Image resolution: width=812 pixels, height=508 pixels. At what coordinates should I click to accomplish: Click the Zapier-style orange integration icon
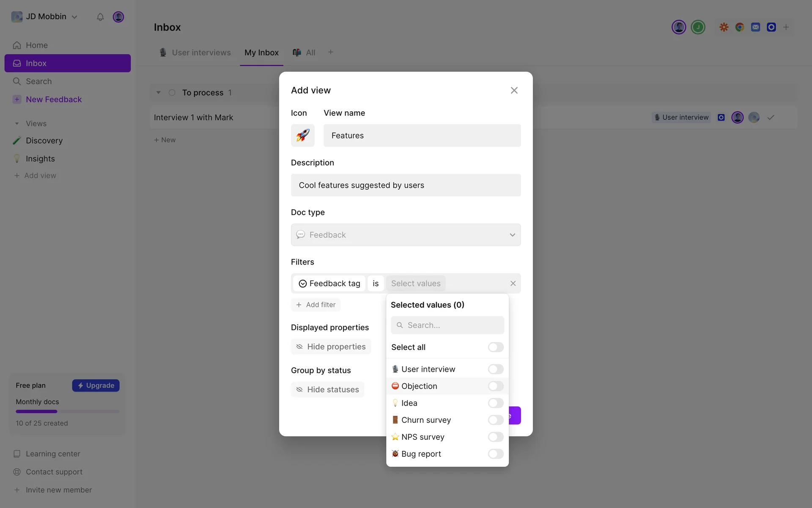[724, 27]
